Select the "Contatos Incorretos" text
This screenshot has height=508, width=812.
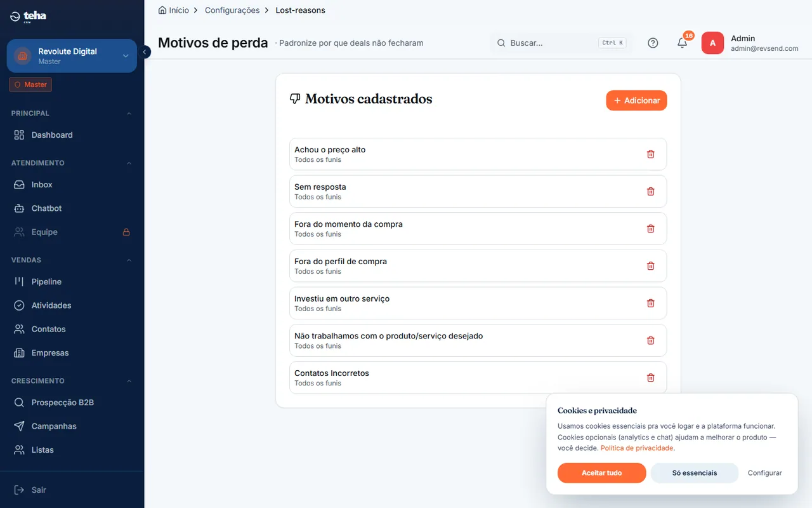click(x=332, y=373)
